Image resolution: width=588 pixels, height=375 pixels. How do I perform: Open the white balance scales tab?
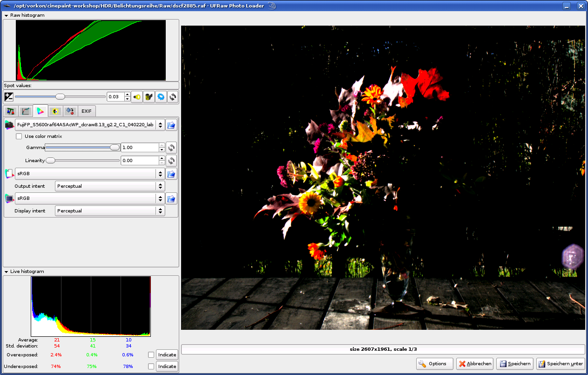11,111
